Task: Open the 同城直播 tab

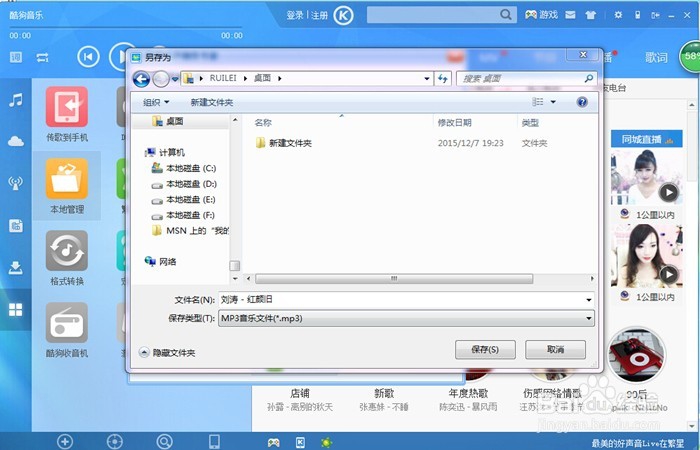Action: click(x=646, y=139)
